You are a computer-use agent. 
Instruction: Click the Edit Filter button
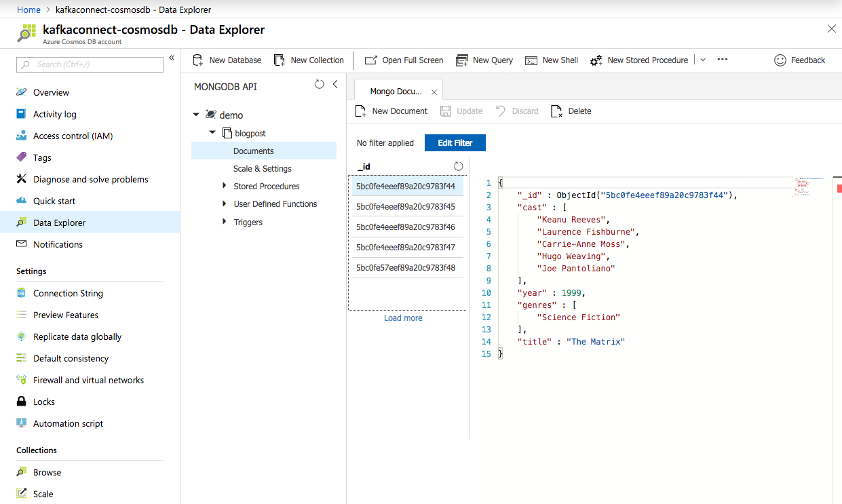point(455,142)
